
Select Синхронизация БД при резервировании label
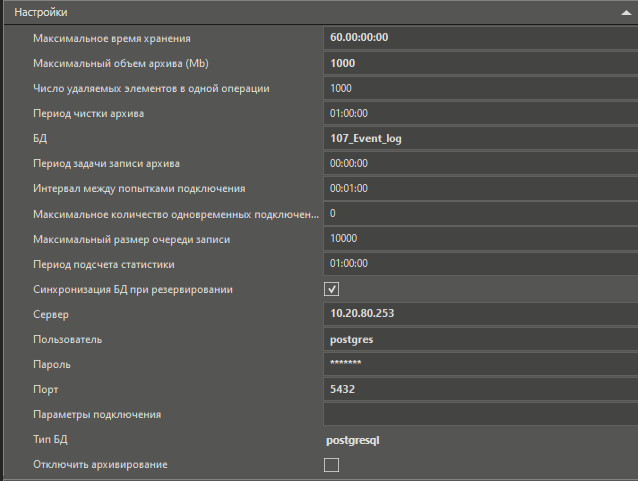coord(133,289)
